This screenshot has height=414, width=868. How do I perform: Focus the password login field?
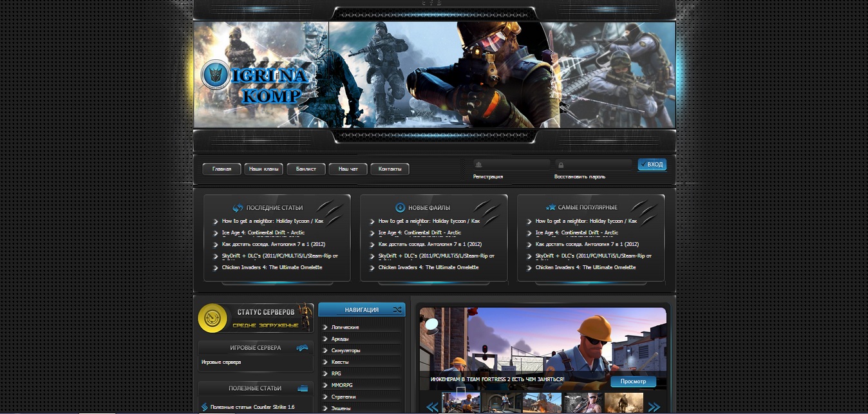click(x=594, y=165)
